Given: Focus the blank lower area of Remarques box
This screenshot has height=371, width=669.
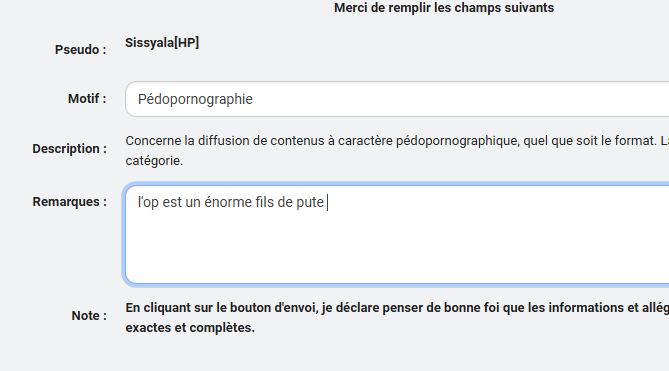Looking at the screenshot, I should (x=397, y=252).
